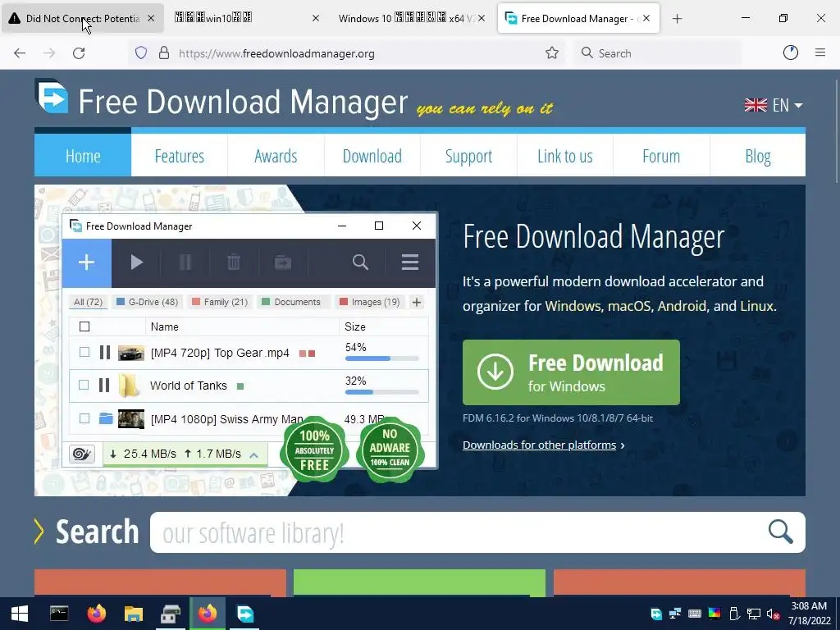Click the 54% progress bar in preview
This screenshot has width=840, height=630.
coord(382,358)
